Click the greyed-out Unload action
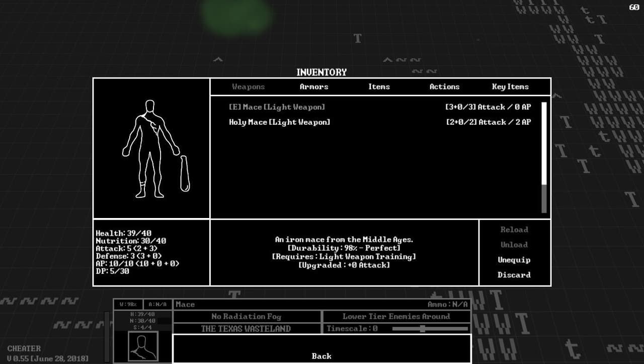Screen dimensions: 644x364 pos(514,245)
